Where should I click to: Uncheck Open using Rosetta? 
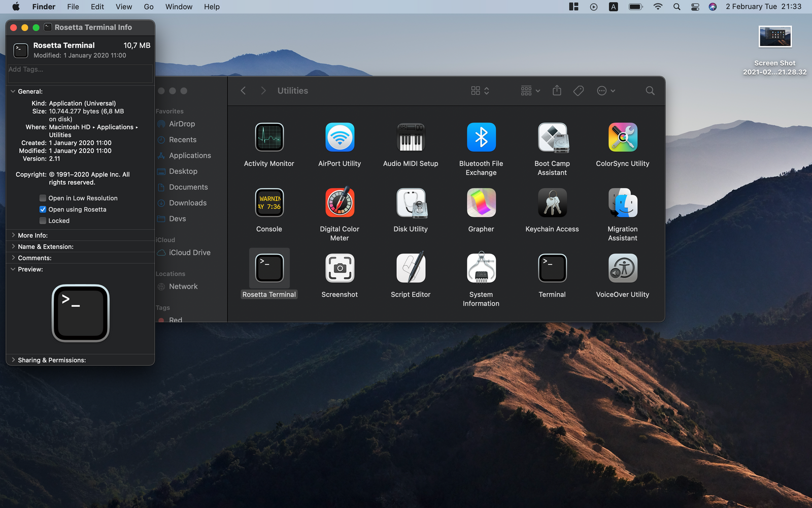[x=43, y=209]
